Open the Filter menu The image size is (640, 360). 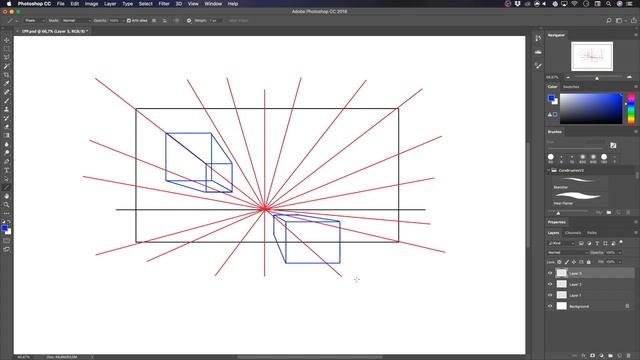point(164,4)
